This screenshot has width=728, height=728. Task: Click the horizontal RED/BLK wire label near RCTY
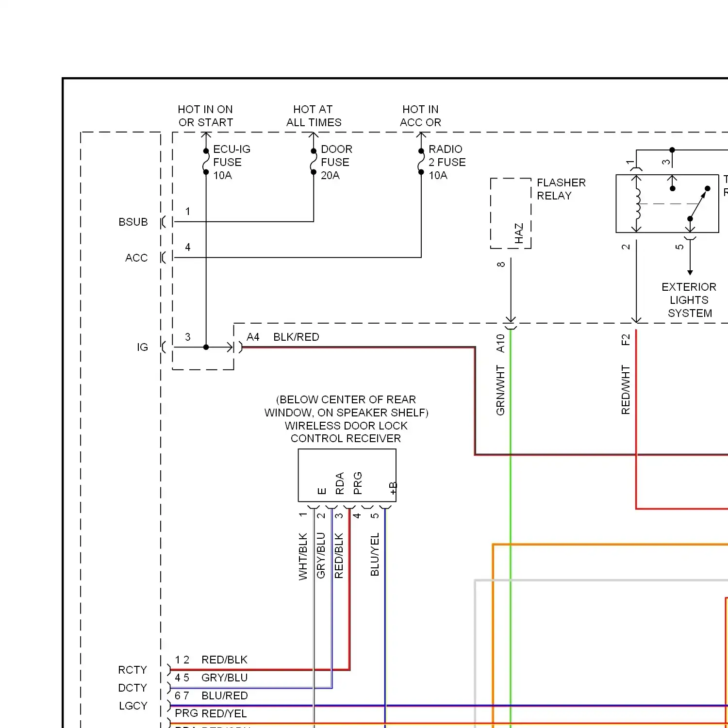pos(224,660)
